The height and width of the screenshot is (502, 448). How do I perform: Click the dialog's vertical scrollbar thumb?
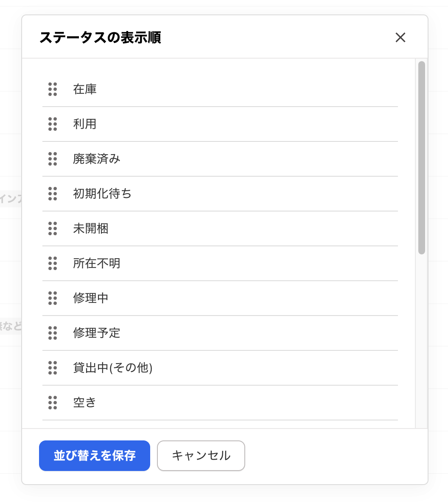[421, 157]
